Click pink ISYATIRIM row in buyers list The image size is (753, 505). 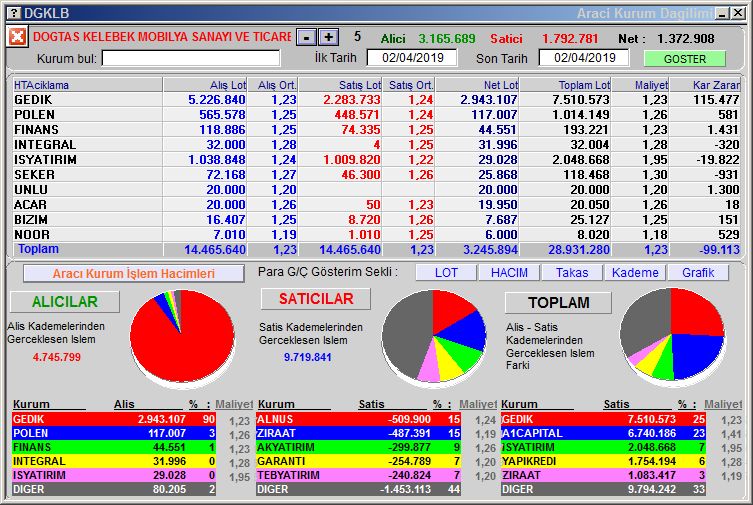point(114,475)
